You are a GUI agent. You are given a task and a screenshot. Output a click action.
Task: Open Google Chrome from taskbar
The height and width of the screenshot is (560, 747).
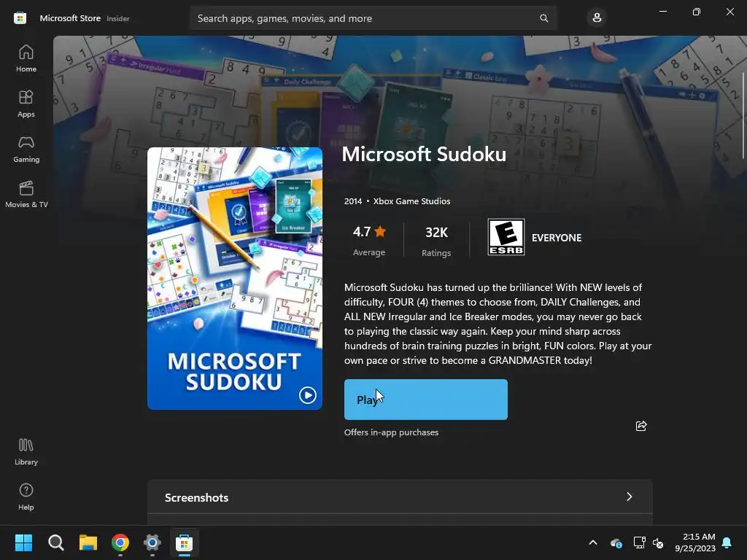[120, 542]
